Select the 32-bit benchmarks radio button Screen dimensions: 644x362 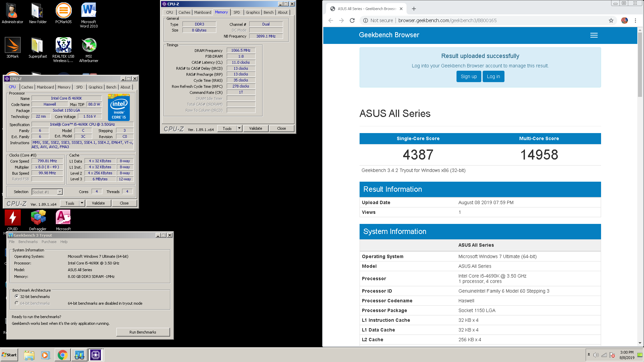tap(17, 296)
